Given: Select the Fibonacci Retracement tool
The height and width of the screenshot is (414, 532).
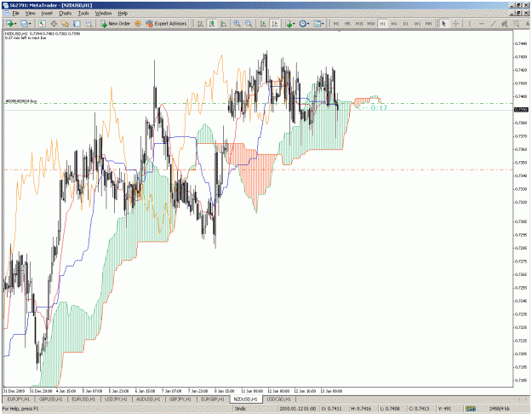Looking at the screenshot, I should click(x=516, y=24).
